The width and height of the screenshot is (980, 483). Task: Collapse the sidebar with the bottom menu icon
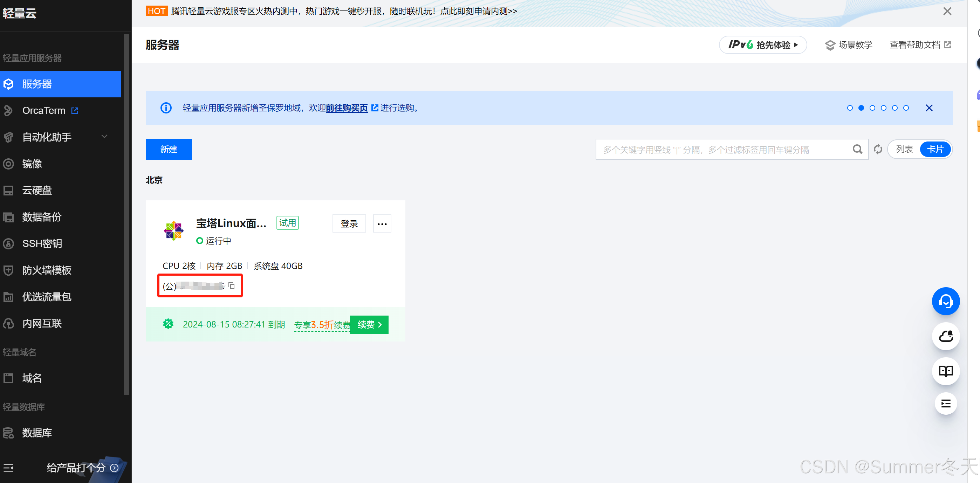tap(8, 468)
